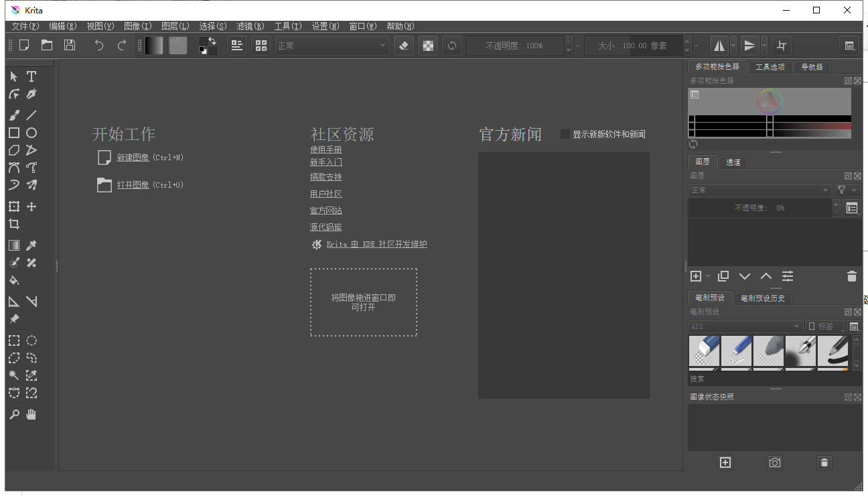Open the blending mode 正常 dropdown in toolbar
Viewport: 868px width, 496px height.
(332, 46)
